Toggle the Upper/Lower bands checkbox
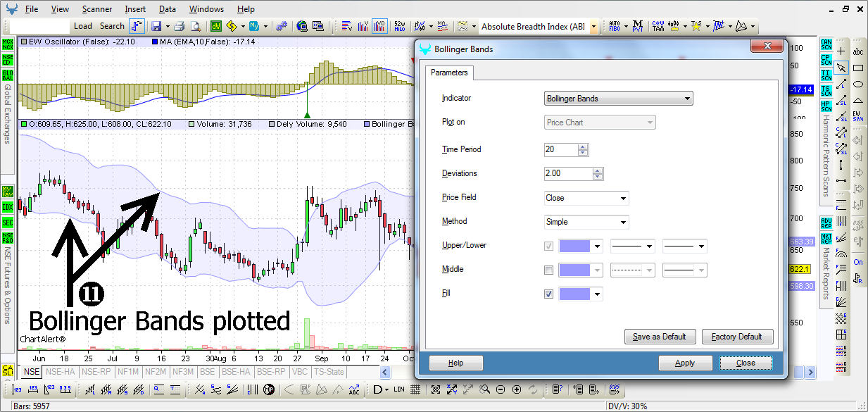This screenshot has height=412, width=868. [549, 246]
